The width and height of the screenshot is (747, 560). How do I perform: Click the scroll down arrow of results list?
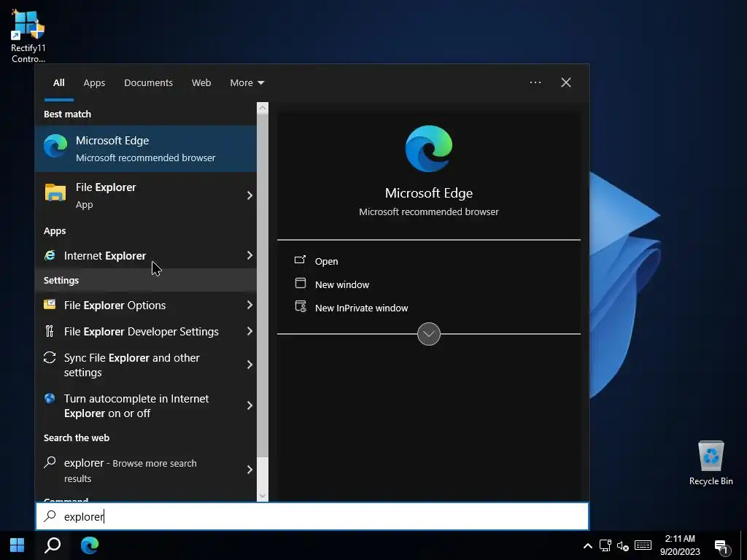(263, 496)
